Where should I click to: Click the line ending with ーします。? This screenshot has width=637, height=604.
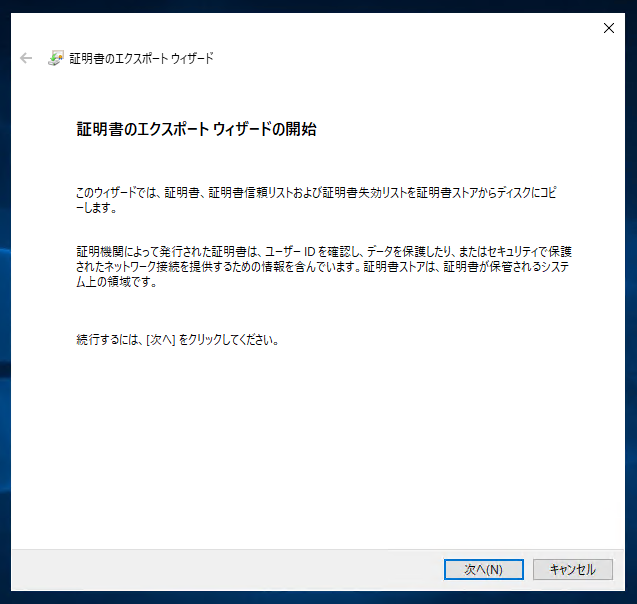pyautogui.click(x=96, y=208)
